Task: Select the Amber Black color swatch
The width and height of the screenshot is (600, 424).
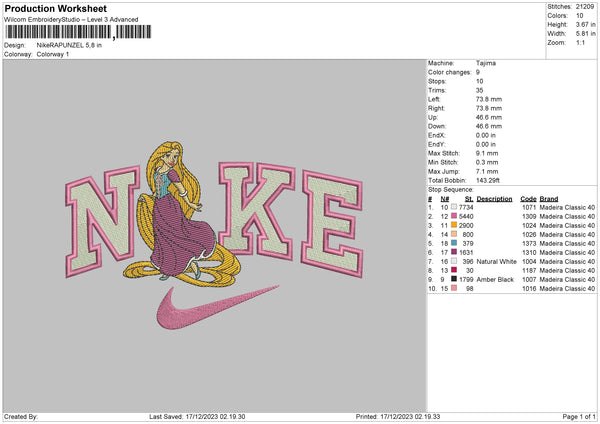Action: (454, 279)
